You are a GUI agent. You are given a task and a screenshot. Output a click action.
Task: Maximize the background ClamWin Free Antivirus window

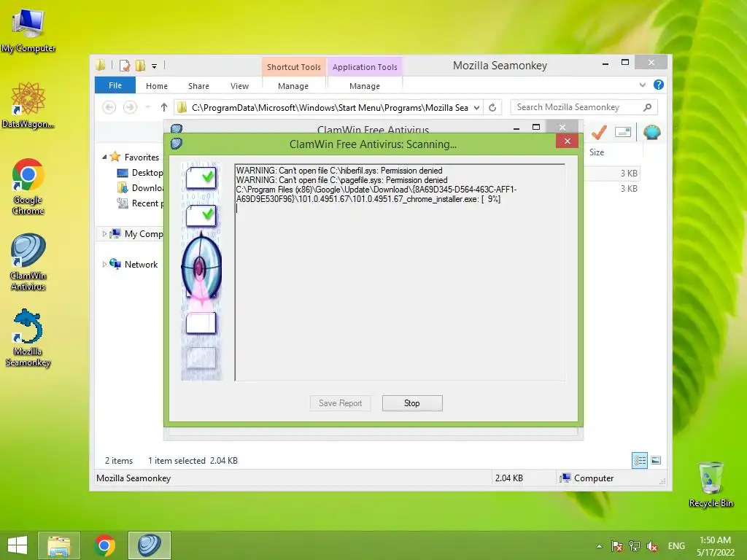(x=536, y=127)
